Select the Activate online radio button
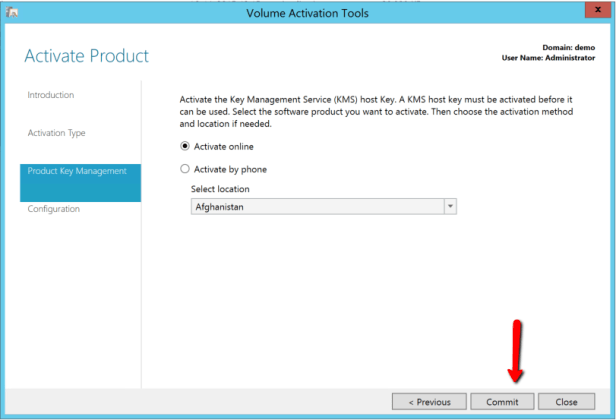616x420 pixels. [x=184, y=146]
